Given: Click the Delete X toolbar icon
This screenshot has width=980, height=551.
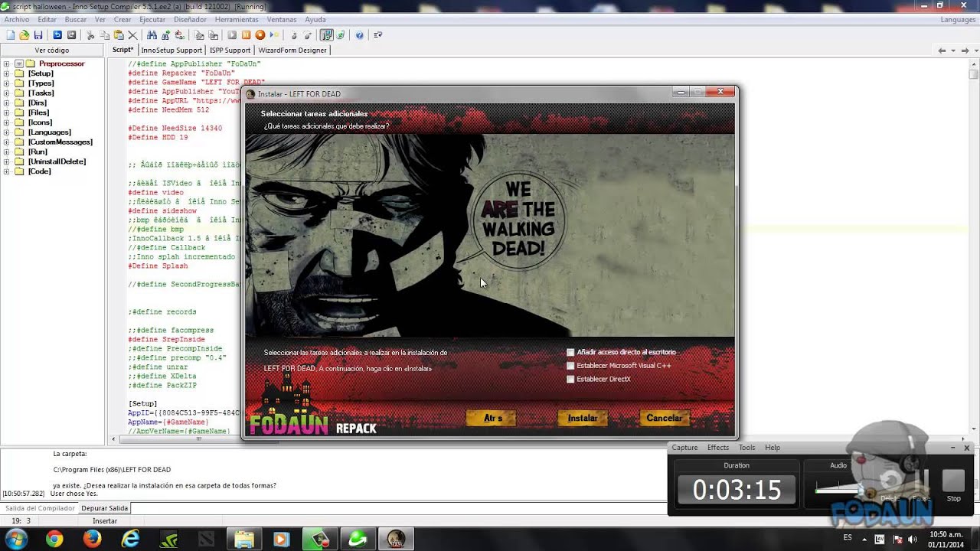Looking at the screenshot, I should (x=132, y=35).
